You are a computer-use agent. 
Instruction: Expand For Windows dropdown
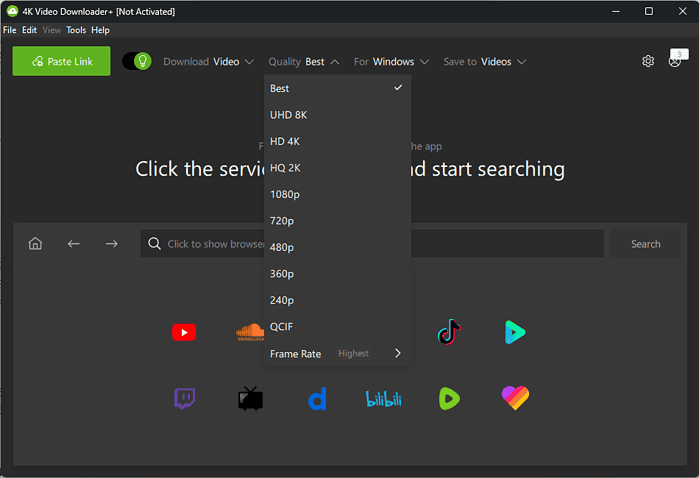tap(391, 62)
